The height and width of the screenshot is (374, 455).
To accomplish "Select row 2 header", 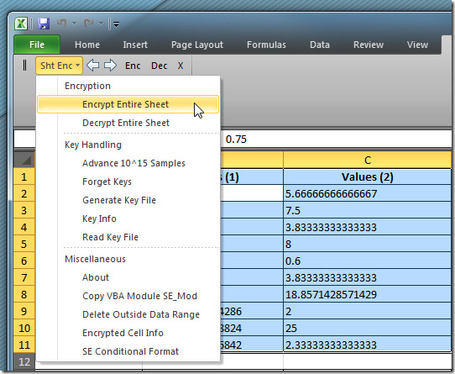I will (x=24, y=194).
